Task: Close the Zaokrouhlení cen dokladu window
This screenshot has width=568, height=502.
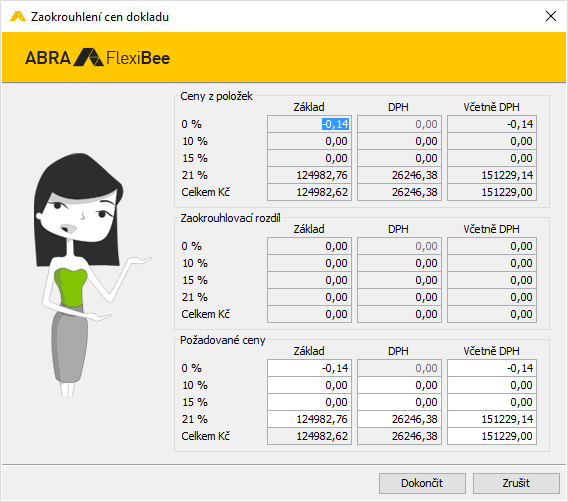Action: 551,16
